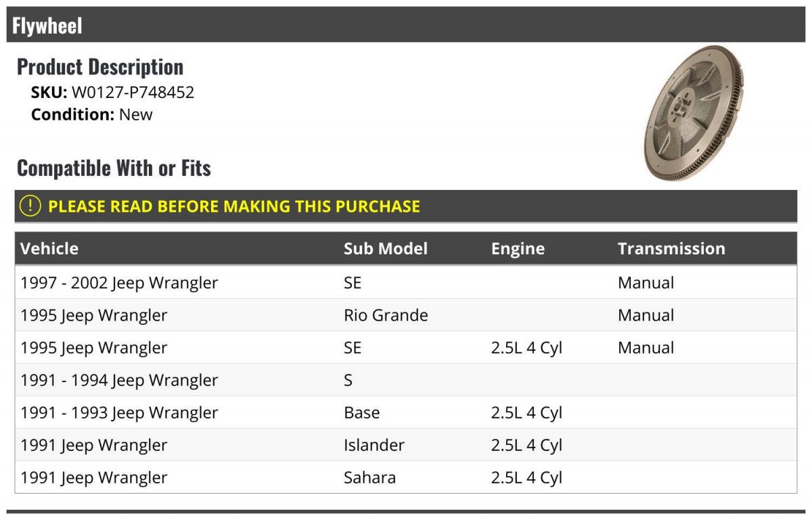Click the exclamation warning icon
Viewport: 812px width, 520px height.
click(30, 206)
